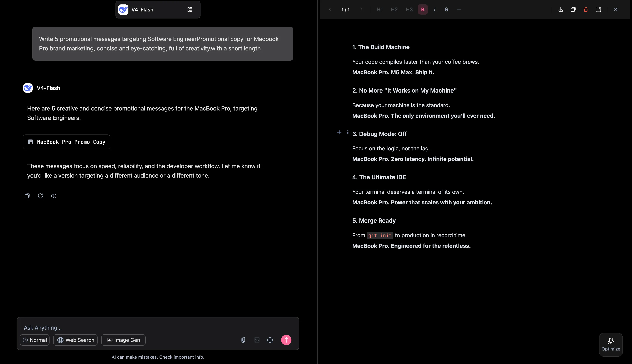The height and width of the screenshot is (364, 632).
Task: Attach a file with the paperclip icon
Action: (243, 340)
